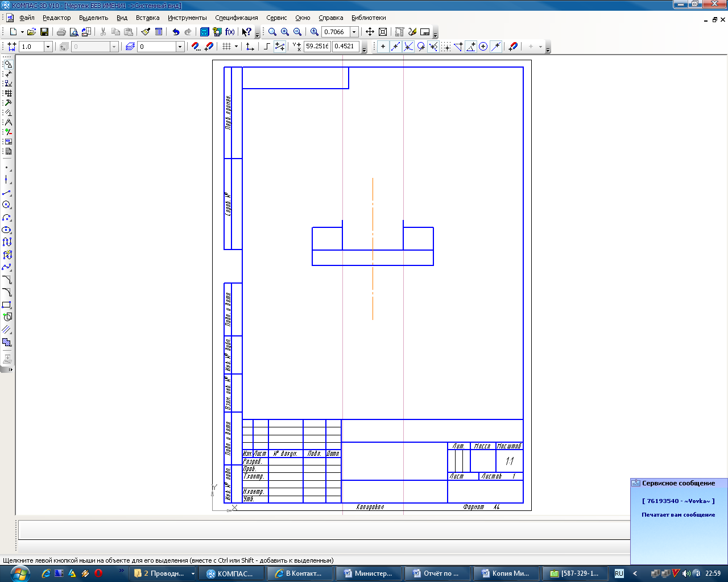The height and width of the screenshot is (582, 728).
Task: Select the zoom window magnifier tool
Action: [x=272, y=32]
